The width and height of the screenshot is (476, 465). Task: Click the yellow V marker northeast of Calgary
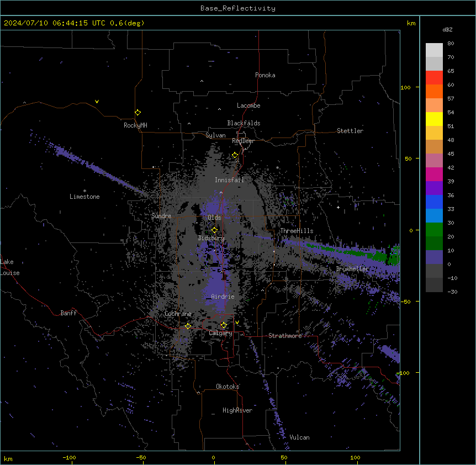coord(237,323)
